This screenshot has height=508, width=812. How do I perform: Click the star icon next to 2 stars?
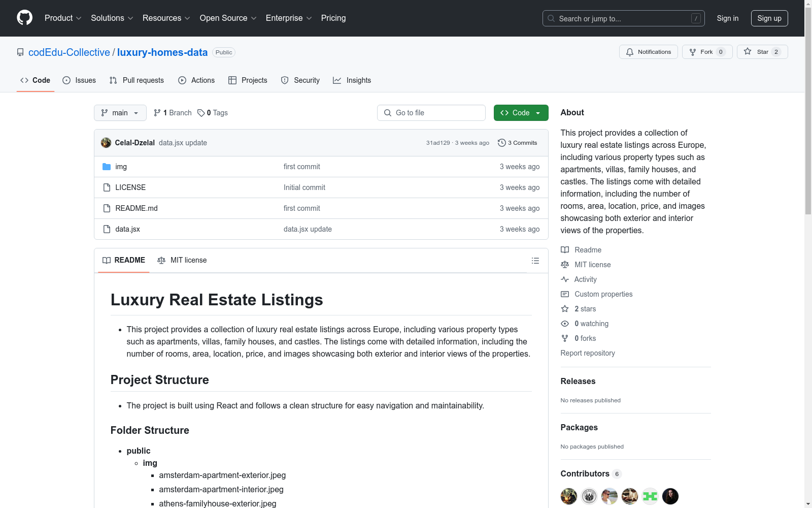coord(565,309)
